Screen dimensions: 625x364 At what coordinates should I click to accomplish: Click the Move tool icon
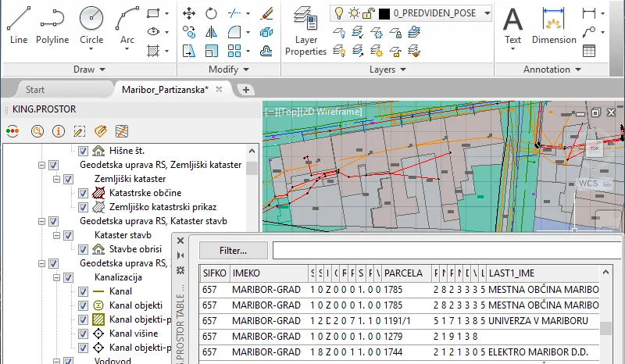coord(189,13)
